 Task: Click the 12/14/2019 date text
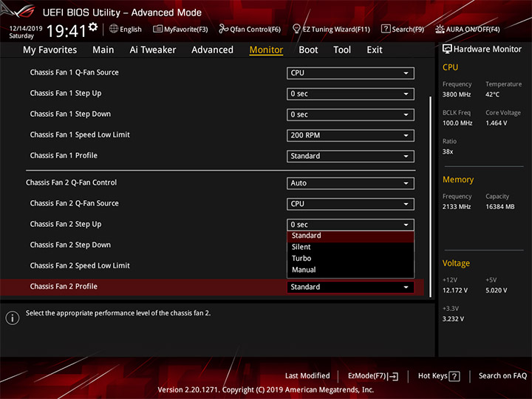point(26,29)
